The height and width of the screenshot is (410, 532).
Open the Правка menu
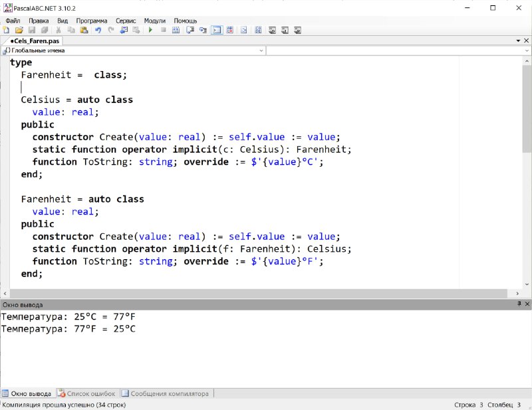coord(39,21)
